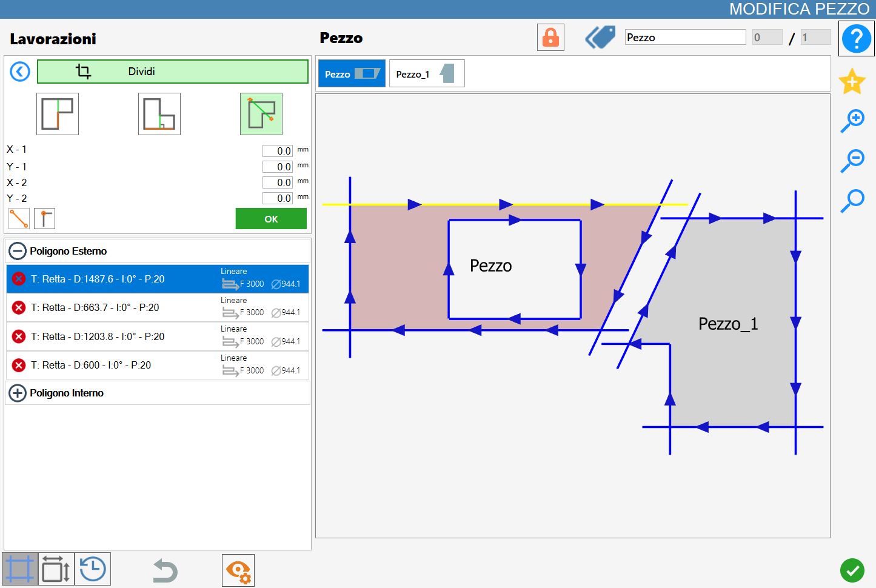The width and height of the screenshot is (876, 588).
Task: Open the history clock icon
Action: click(93, 569)
